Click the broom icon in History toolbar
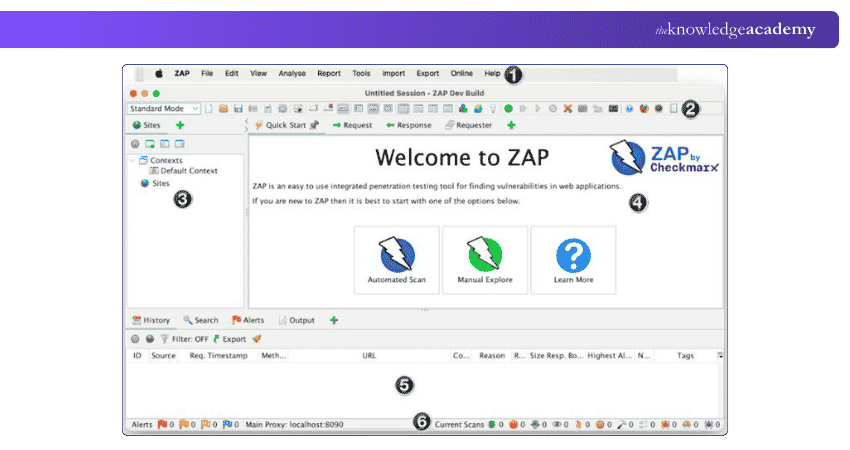 (257, 339)
